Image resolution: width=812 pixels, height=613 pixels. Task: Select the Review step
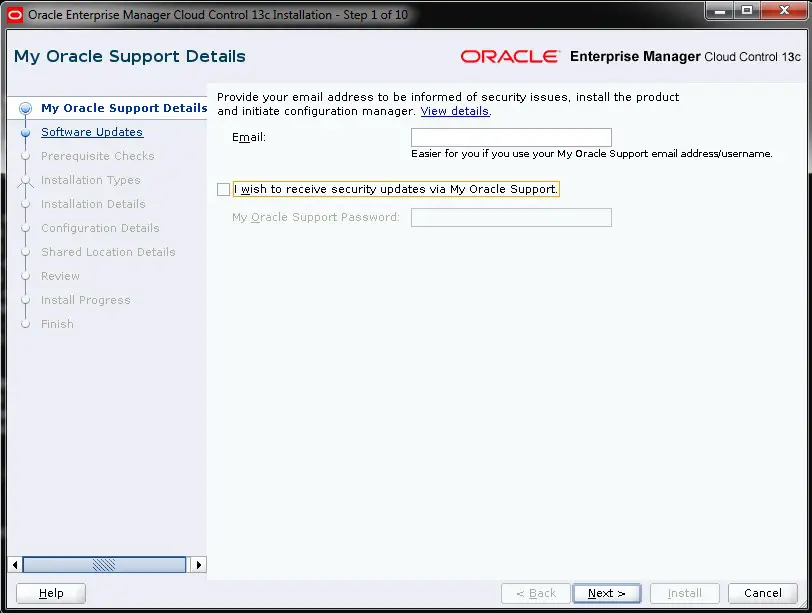(x=60, y=276)
